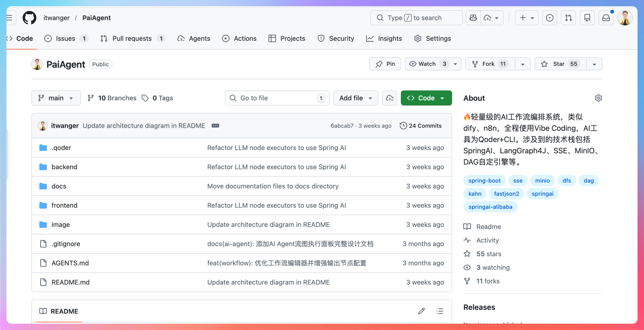Viewport: 644px width, 330px height.
Task: Expand the Add file dropdown
Action: click(x=355, y=98)
